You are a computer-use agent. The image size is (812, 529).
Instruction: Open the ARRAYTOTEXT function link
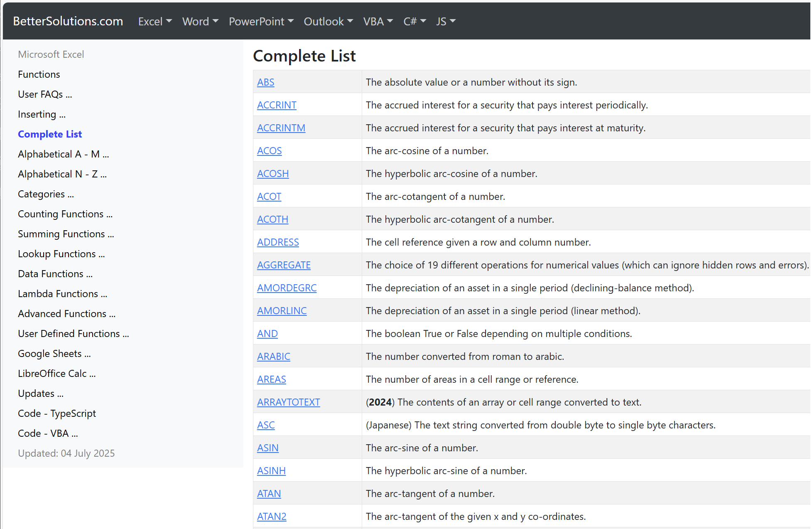click(x=289, y=402)
